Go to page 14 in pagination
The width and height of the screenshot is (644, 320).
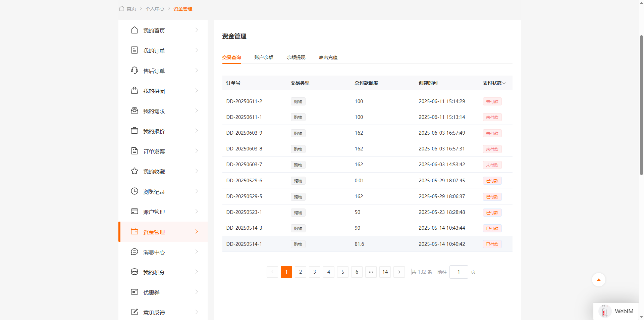[385, 272]
